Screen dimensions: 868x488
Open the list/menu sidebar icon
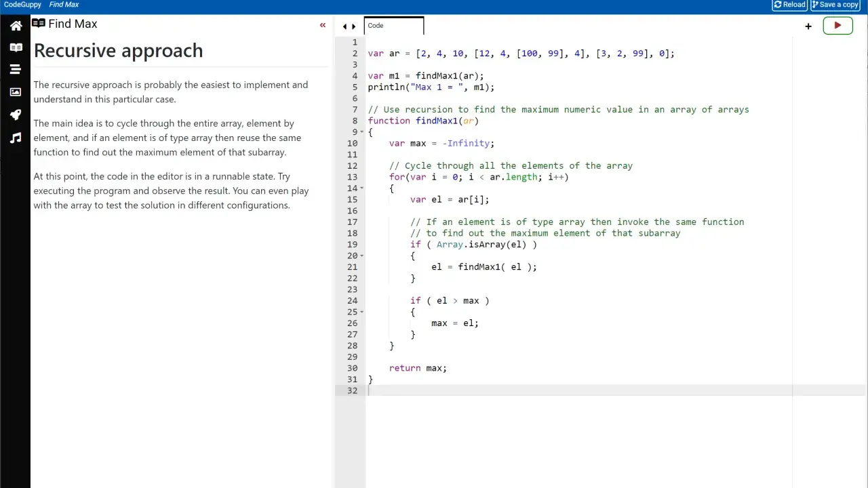click(16, 69)
